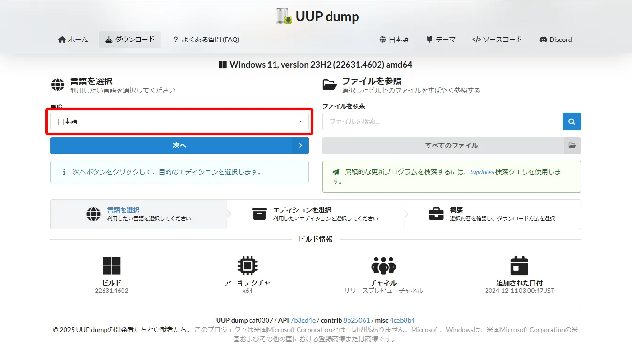Viewport: 632px width, 364px height.
Task: Open よくある質問 (FAQ) page
Action: pyautogui.click(x=206, y=40)
